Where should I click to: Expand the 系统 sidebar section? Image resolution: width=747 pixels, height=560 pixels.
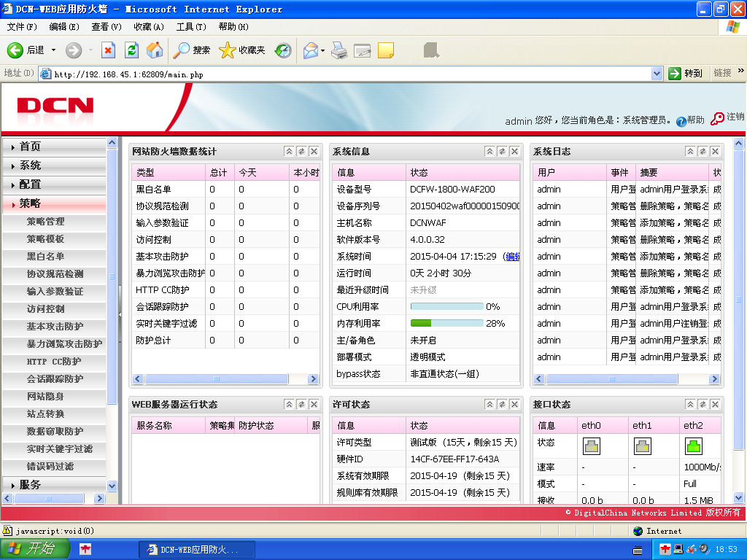coord(54,166)
